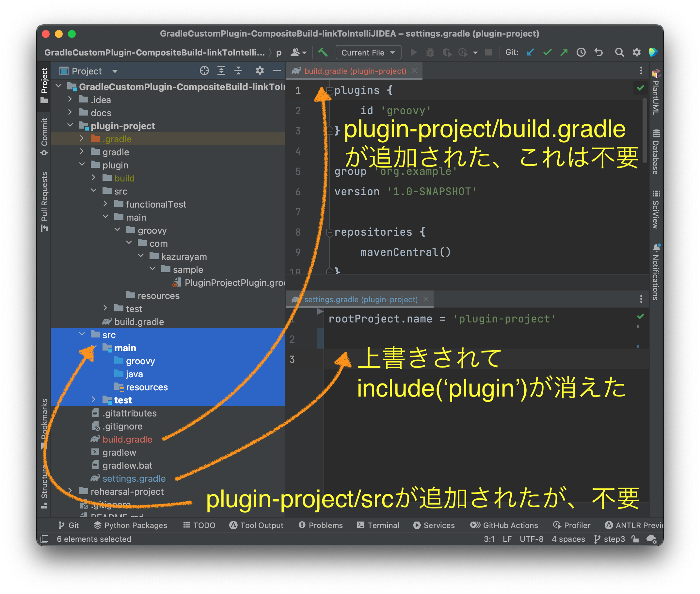This screenshot has height=594, width=700.
Task: Click Expand All icon in Project panel
Action: [221, 71]
